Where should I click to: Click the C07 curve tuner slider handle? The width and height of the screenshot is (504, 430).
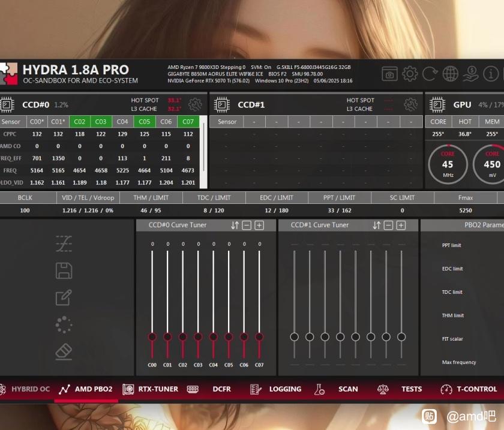(259, 337)
